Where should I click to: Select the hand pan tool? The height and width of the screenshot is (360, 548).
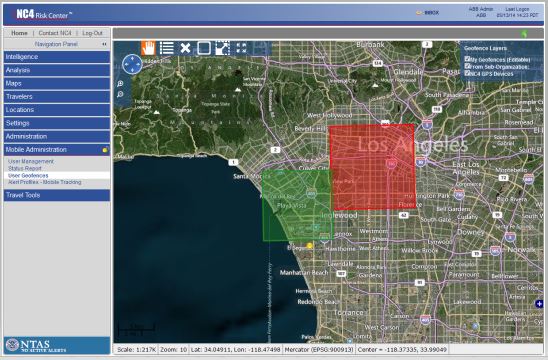click(149, 48)
